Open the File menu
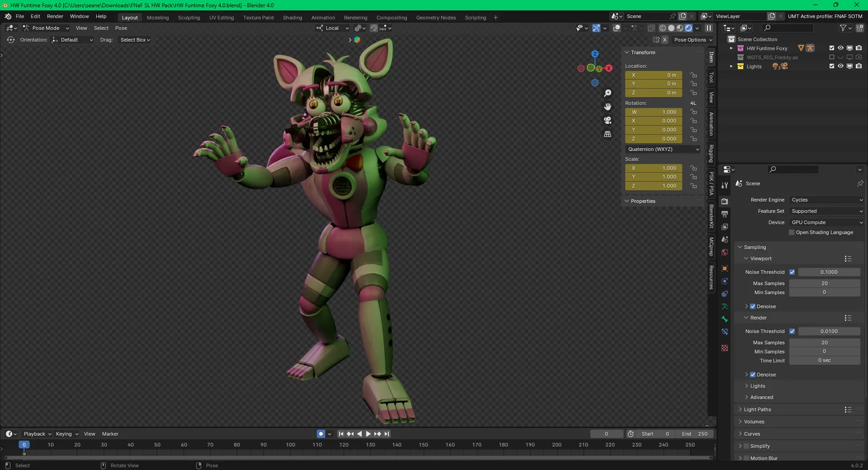 (x=20, y=16)
